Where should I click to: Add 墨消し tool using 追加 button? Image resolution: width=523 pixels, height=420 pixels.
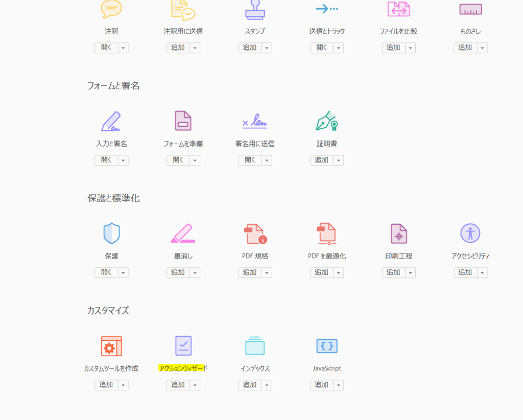(x=178, y=272)
